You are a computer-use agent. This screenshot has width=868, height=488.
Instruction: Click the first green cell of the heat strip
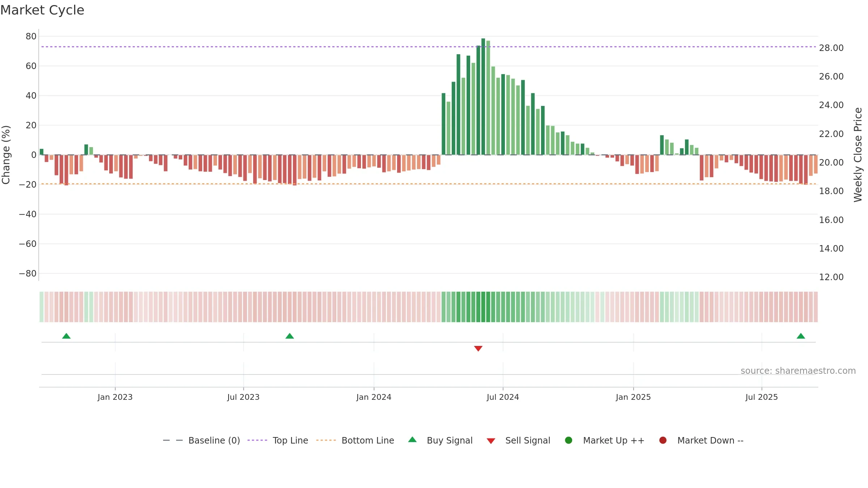coord(42,307)
